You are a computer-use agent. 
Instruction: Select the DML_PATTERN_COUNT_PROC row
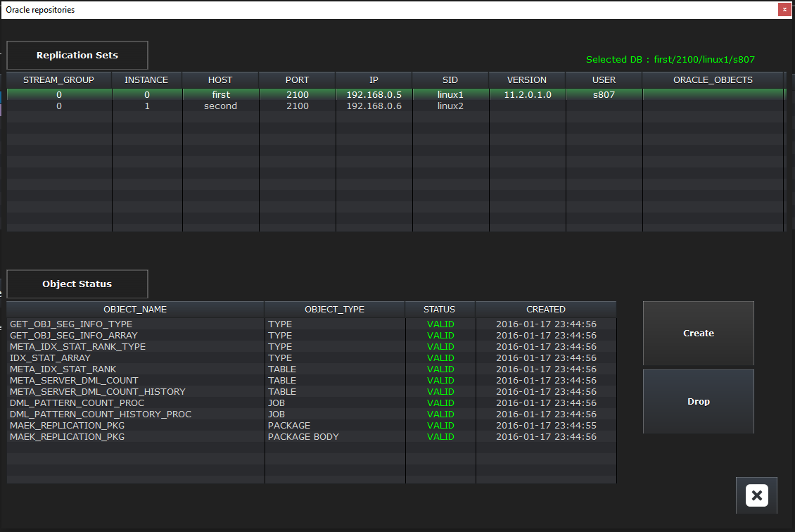coord(311,403)
